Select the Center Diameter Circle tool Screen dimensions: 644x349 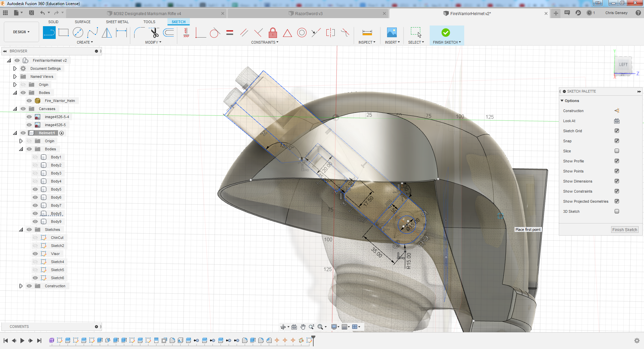pyautogui.click(x=78, y=33)
